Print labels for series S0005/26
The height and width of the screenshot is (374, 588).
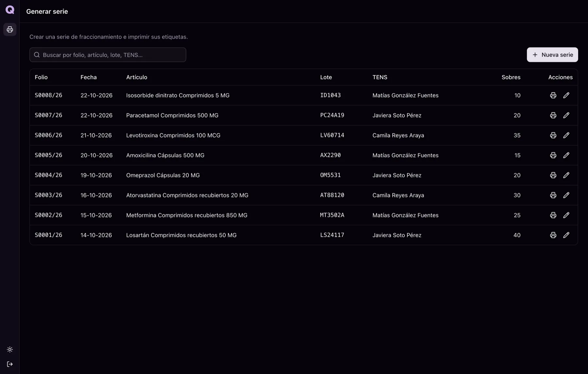(x=553, y=155)
